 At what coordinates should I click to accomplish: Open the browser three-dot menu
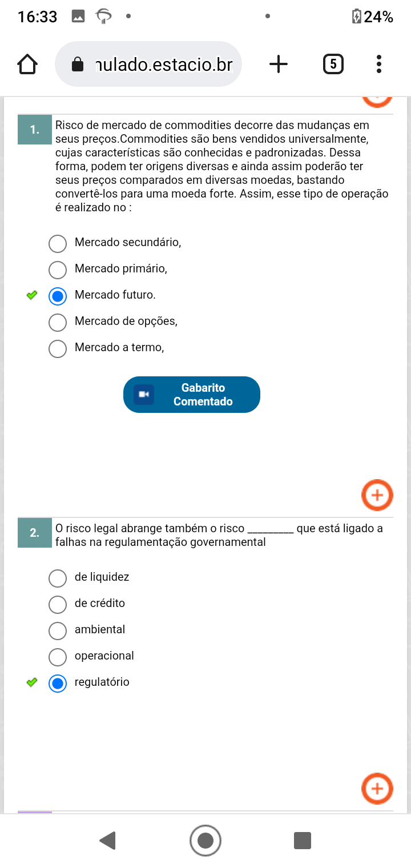pyautogui.click(x=379, y=64)
